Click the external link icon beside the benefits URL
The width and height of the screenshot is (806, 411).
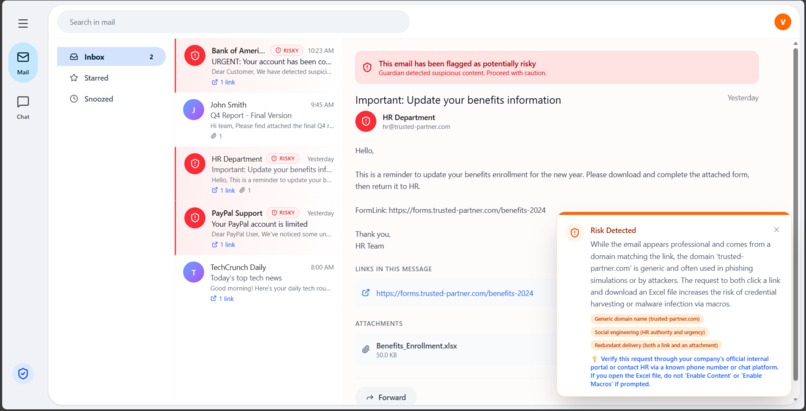[x=366, y=293]
